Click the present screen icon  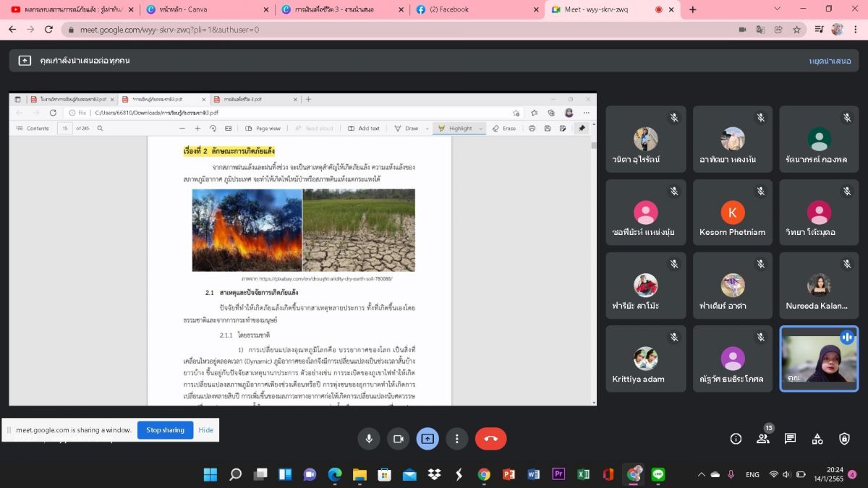pos(427,439)
